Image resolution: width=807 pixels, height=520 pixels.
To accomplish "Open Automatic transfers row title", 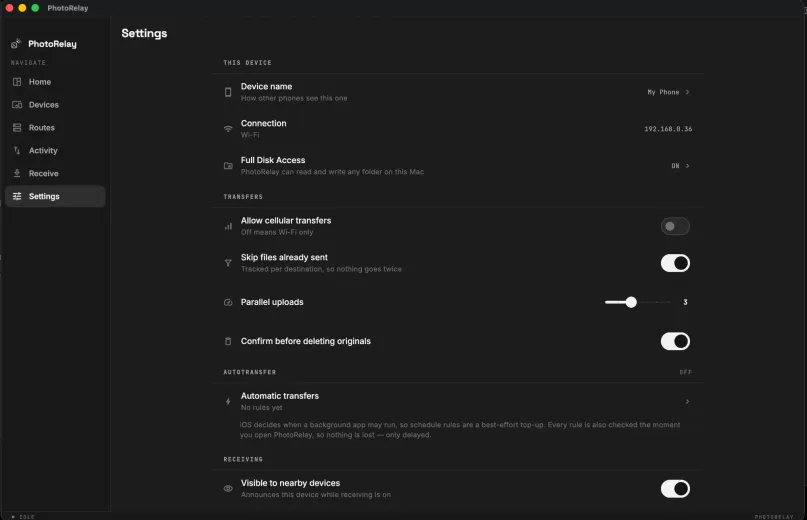I will (279, 396).
